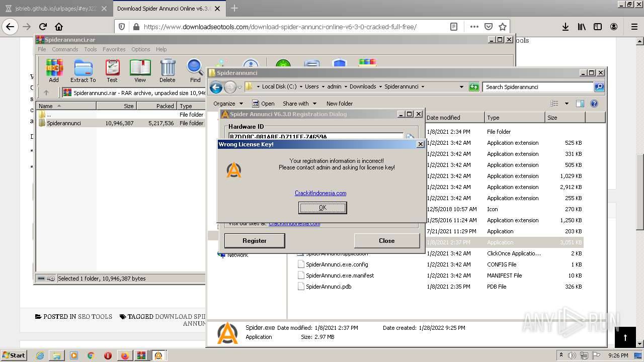Screen dimensions: 644x362
Task: Click WinRAR Add toolbar icon
Action: [x=54, y=71]
